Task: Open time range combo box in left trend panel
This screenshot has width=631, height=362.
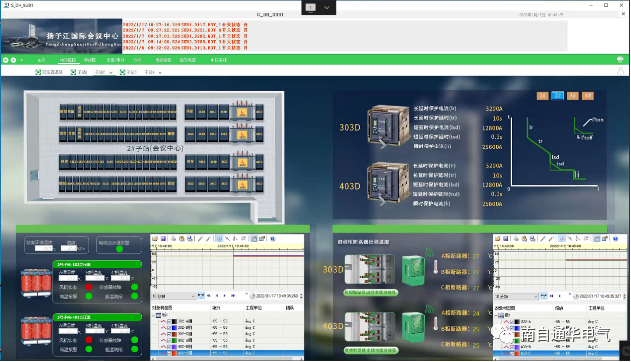Action: [x=173, y=296]
